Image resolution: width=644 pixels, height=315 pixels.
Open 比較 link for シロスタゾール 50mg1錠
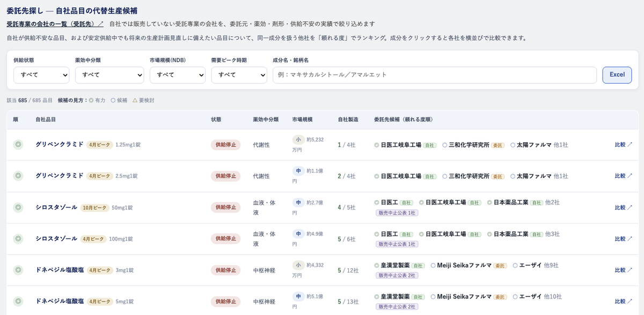click(624, 208)
